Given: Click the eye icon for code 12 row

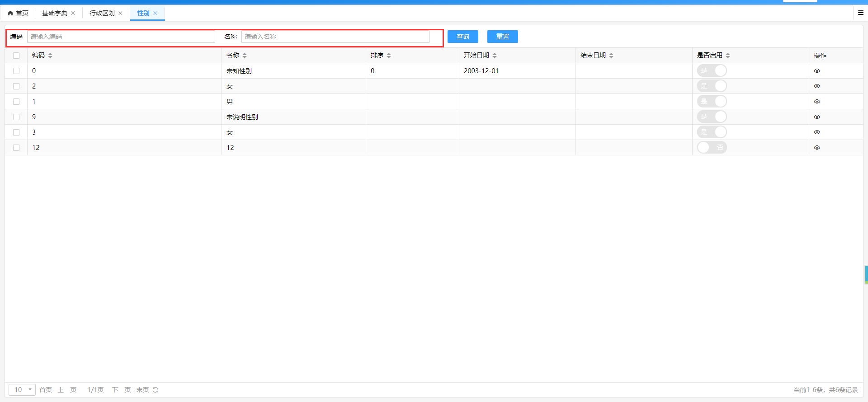Looking at the screenshot, I should [816, 148].
